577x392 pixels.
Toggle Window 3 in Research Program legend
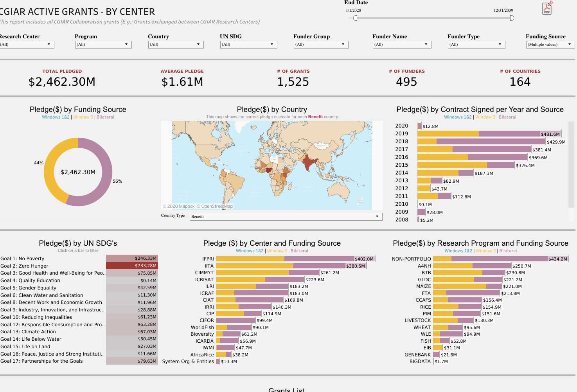click(x=485, y=251)
